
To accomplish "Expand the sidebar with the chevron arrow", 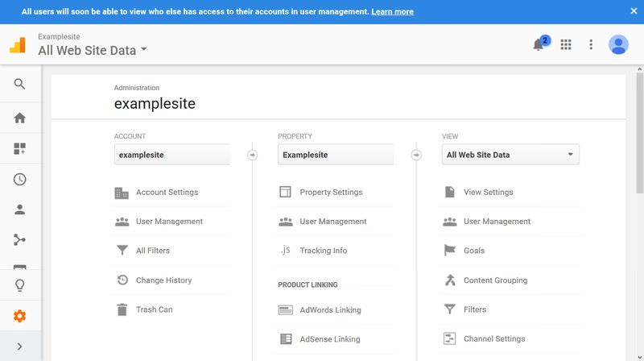I will tap(19, 346).
